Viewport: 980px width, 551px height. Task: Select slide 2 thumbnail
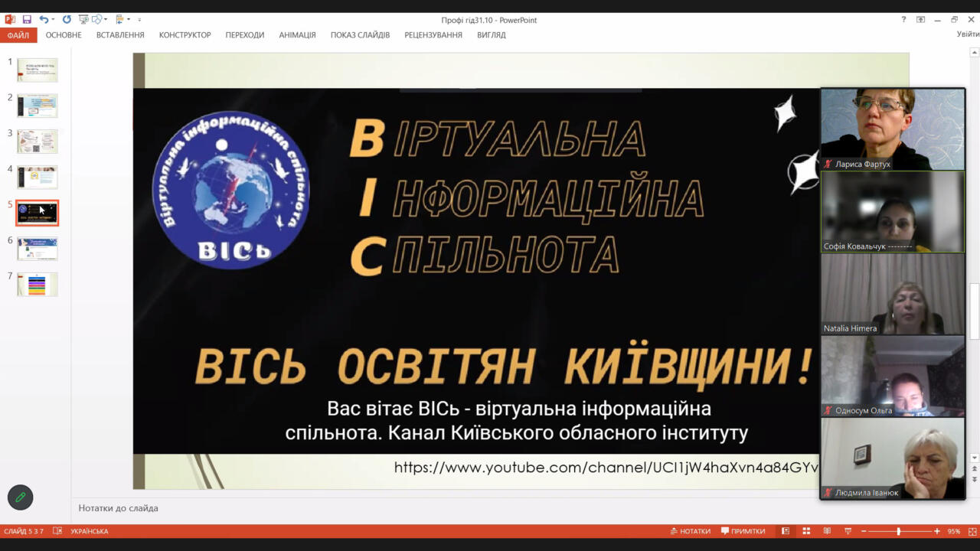38,106
